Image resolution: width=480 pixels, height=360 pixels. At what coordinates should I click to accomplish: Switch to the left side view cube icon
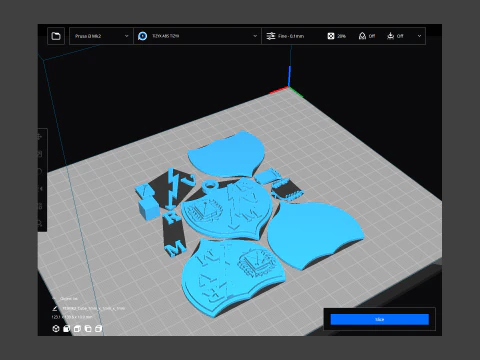[x=88, y=329]
